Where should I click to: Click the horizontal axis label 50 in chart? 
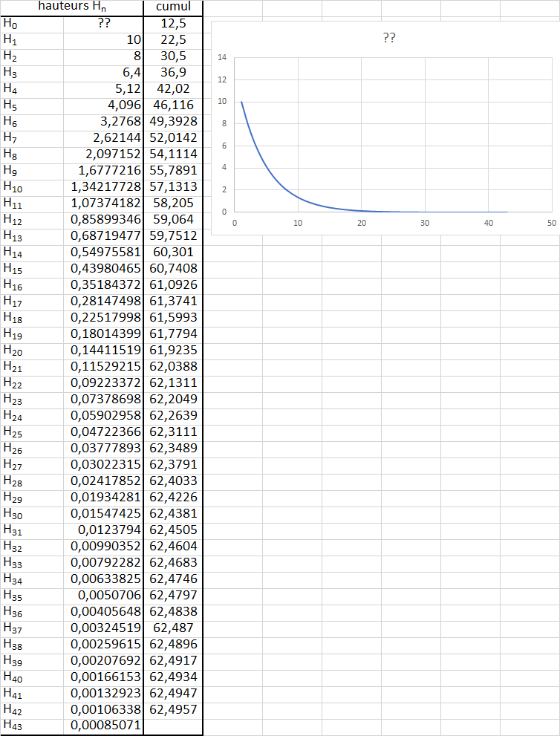pos(551,223)
